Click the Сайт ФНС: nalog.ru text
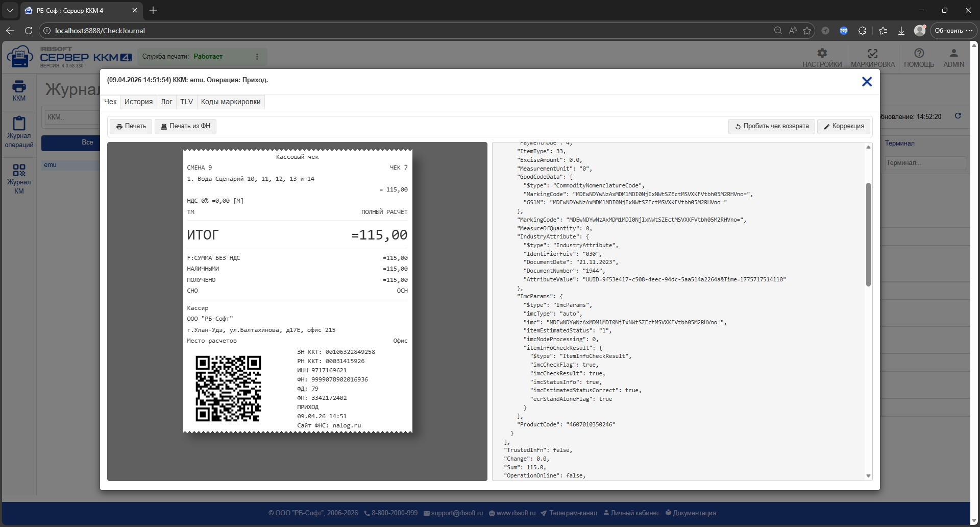The image size is (980, 527). 329,425
